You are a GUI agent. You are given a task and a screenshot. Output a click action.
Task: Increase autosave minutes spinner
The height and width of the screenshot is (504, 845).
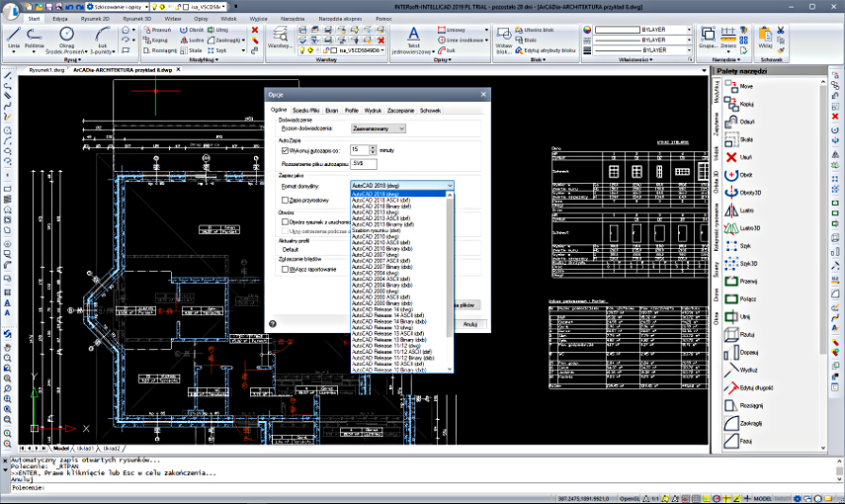pyautogui.click(x=373, y=147)
